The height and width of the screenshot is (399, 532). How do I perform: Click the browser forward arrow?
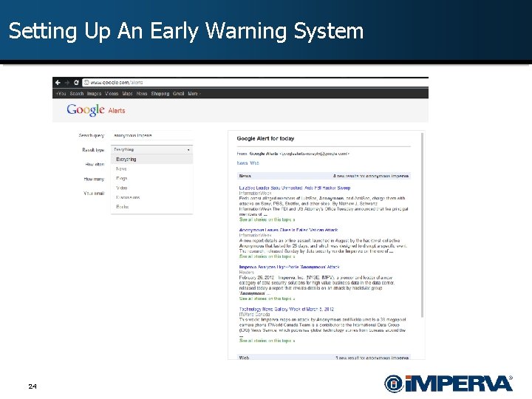(66, 83)
